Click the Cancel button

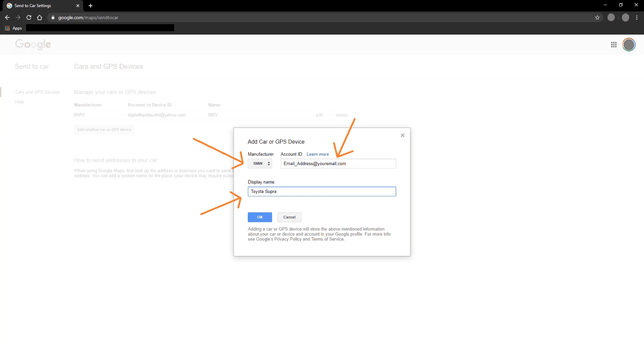point(289,217)
